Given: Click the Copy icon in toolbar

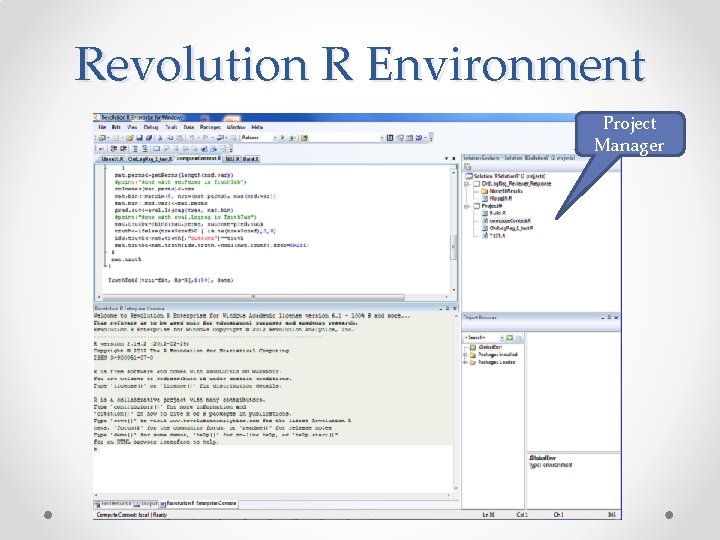Looking at the screenshot, I should 170,138.
